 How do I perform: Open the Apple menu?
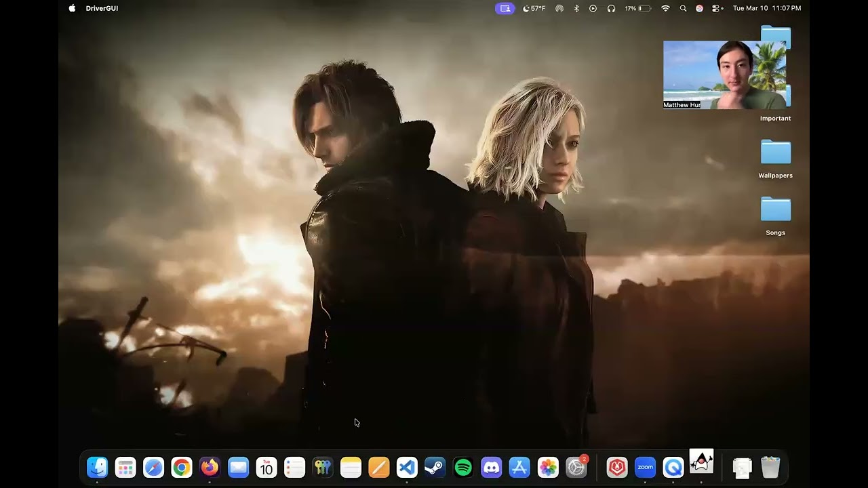(72, 8)
